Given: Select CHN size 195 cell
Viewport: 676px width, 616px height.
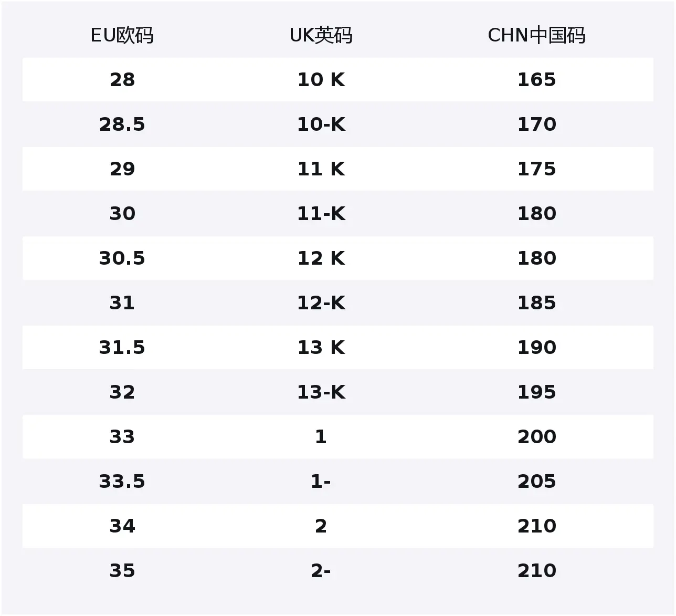Looking at the screenshot, I should point(536,392).
